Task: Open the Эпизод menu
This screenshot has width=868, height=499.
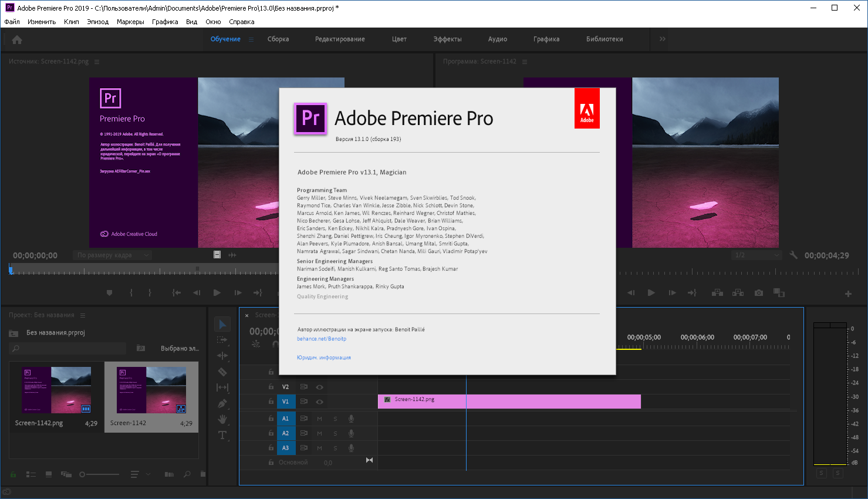Action: [97, 22]
